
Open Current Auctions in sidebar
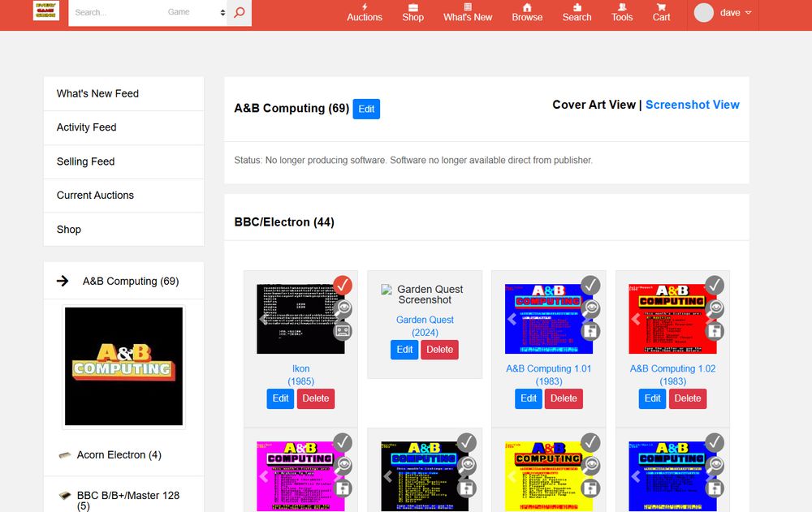coord(123,196)
